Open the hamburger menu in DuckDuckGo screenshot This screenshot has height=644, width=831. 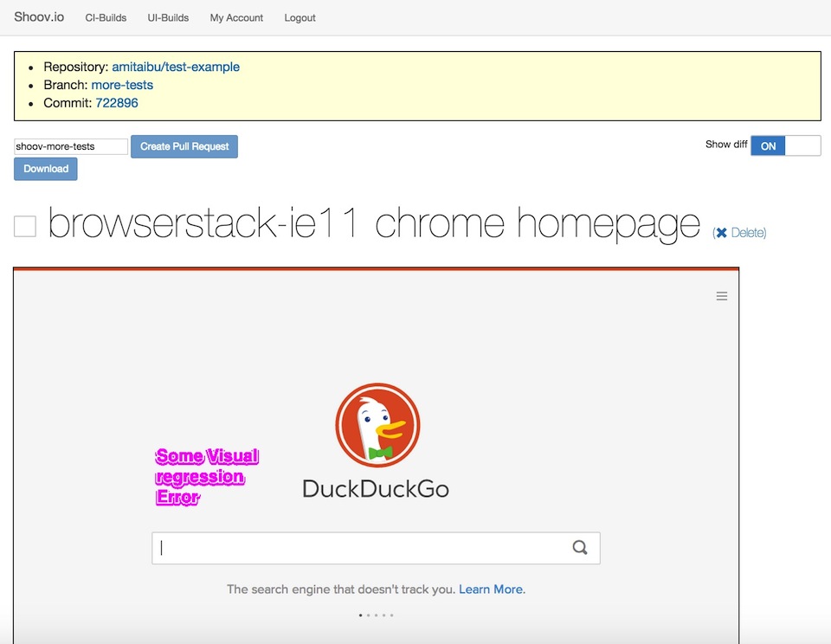[721, 296]
